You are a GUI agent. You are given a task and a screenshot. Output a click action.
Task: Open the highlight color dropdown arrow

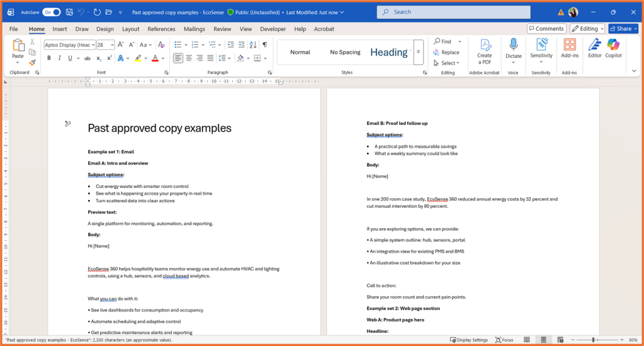146,59
